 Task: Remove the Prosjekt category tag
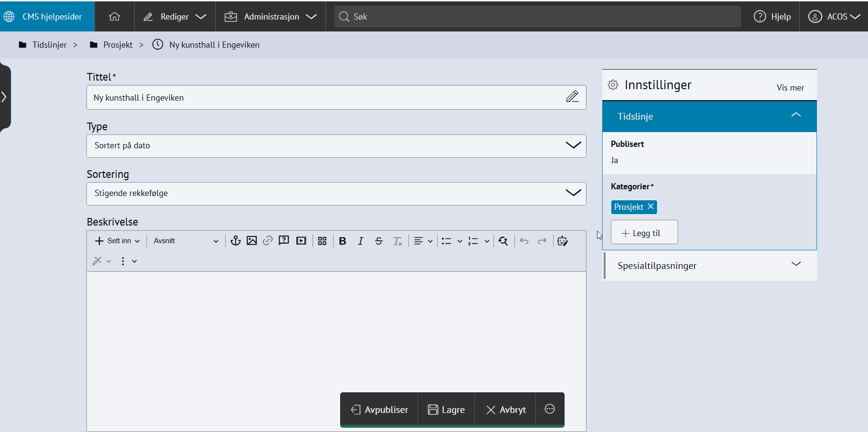[650, 206]
